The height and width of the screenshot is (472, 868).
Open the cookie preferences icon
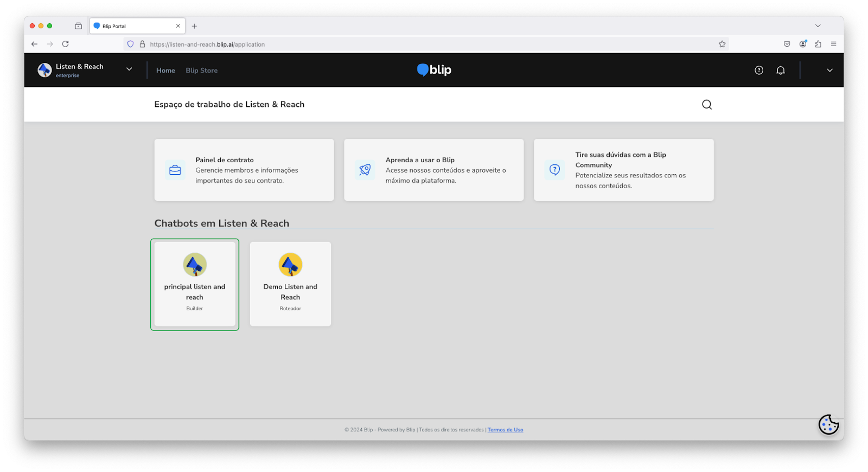(x=828, y=425)
